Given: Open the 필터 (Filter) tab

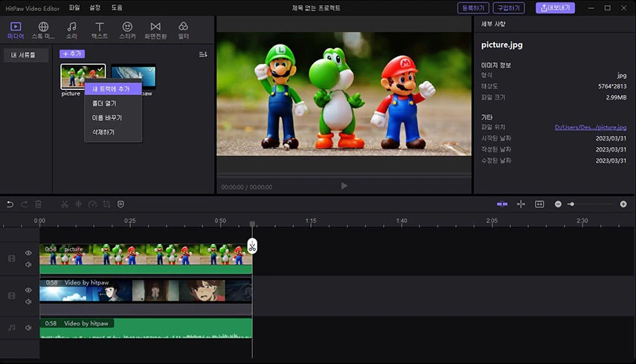Looking at the screenshot, I should [x=183, y=30].
